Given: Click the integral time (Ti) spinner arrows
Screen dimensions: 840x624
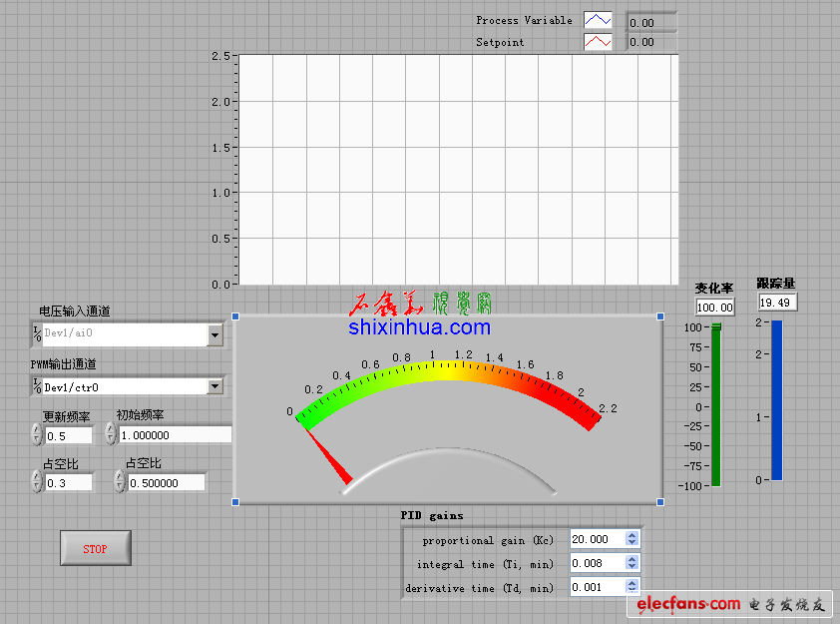Looking at the screenshot, I should pyautogui.click(x=630, y=564).
